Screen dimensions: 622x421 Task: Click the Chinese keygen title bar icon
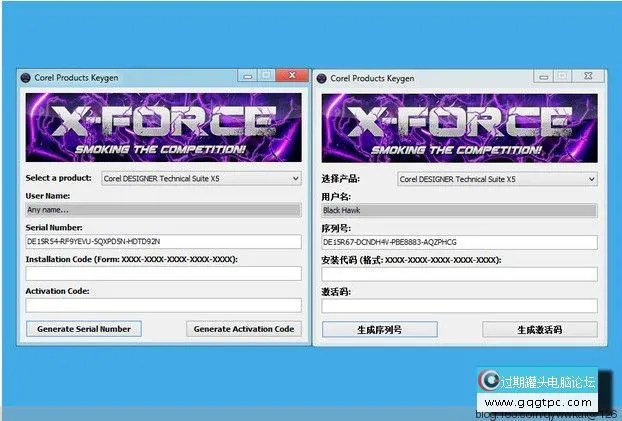tap(322, 79)
